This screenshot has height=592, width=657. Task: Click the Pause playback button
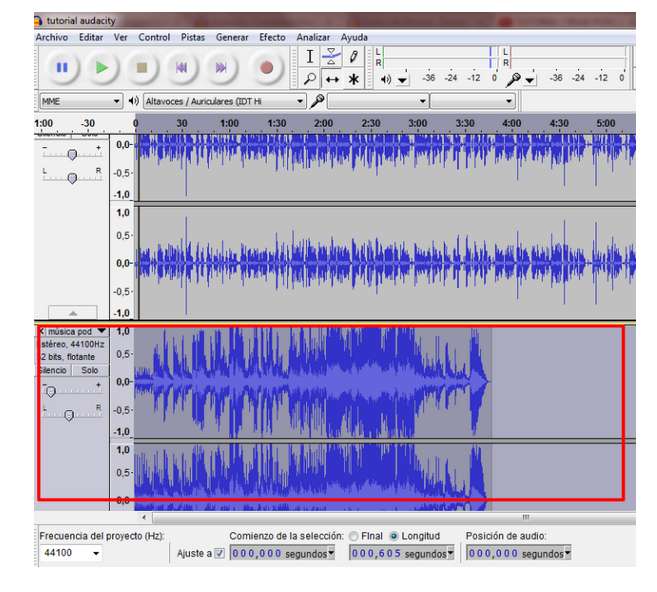62,68
